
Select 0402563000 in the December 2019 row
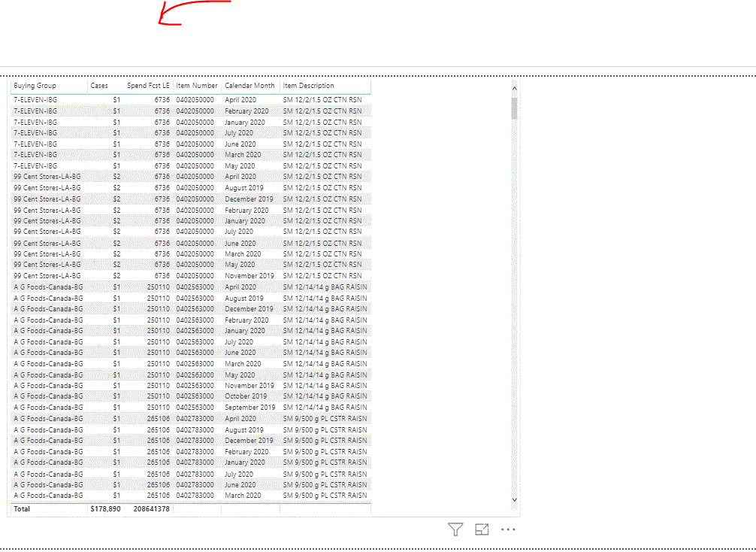(195, 309)
